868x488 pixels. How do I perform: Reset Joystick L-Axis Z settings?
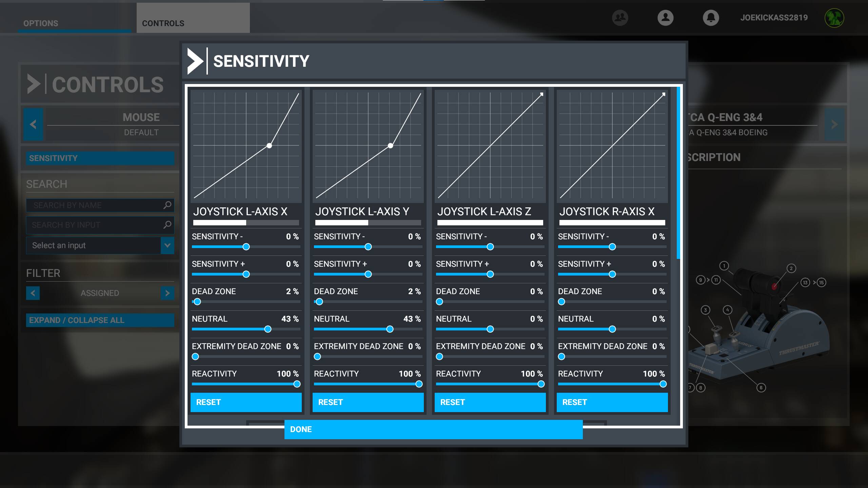[490, 402]
